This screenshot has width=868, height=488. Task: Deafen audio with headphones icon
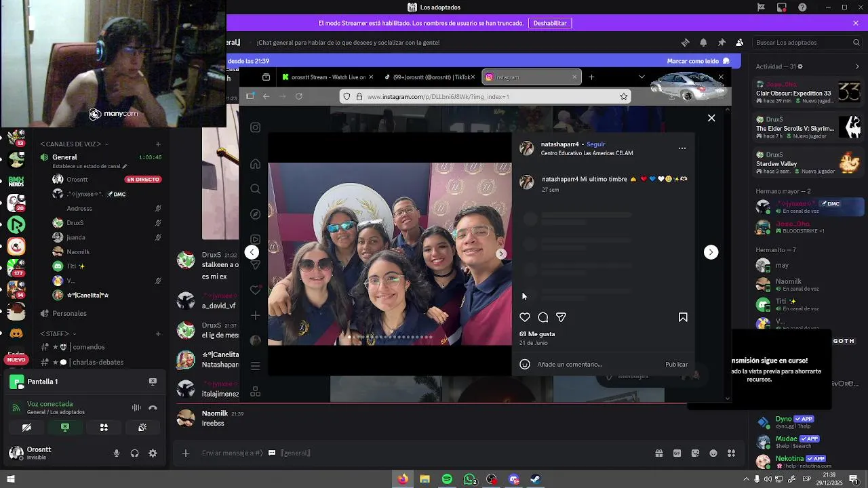(134, 453)
